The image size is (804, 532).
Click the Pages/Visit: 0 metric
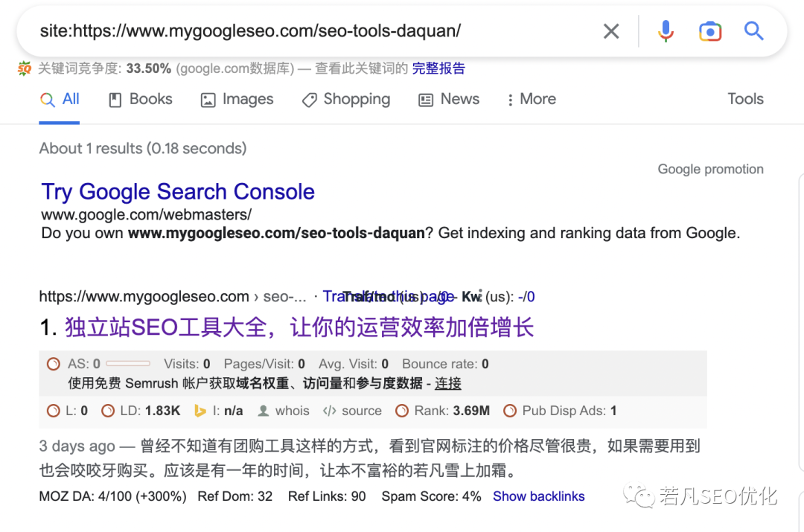click(x=264, y=364)
